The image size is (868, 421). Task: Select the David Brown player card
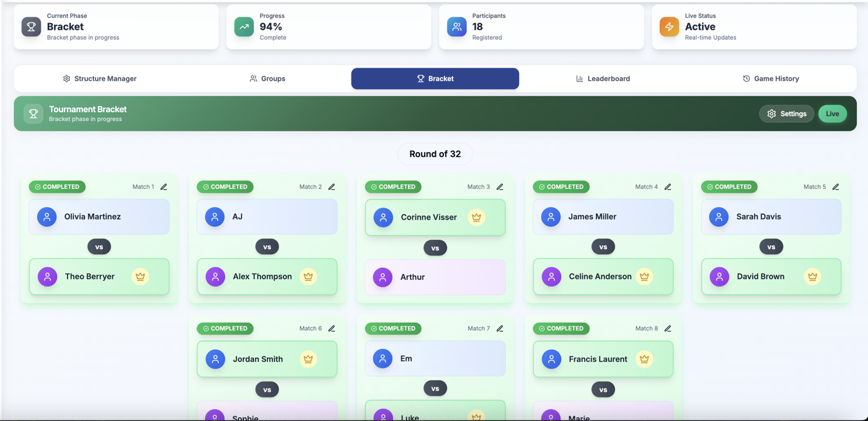click(771, 277)
